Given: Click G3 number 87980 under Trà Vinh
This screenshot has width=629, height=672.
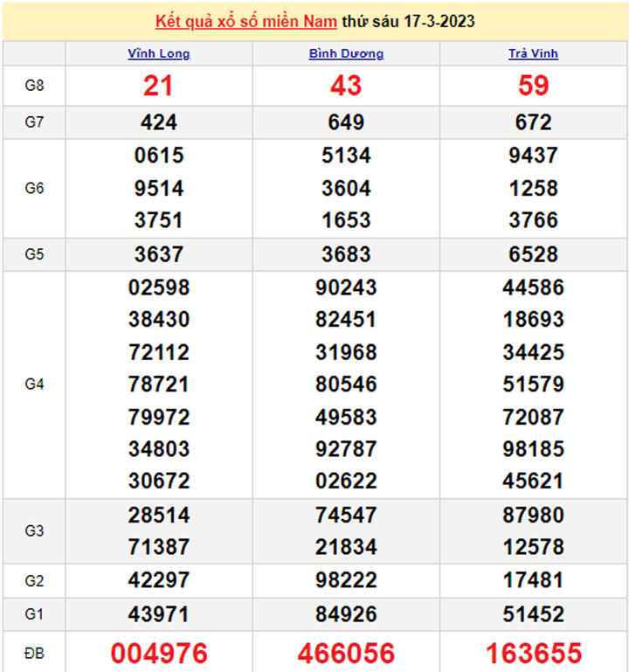Looking at the screenshot, I should point(533,515).
